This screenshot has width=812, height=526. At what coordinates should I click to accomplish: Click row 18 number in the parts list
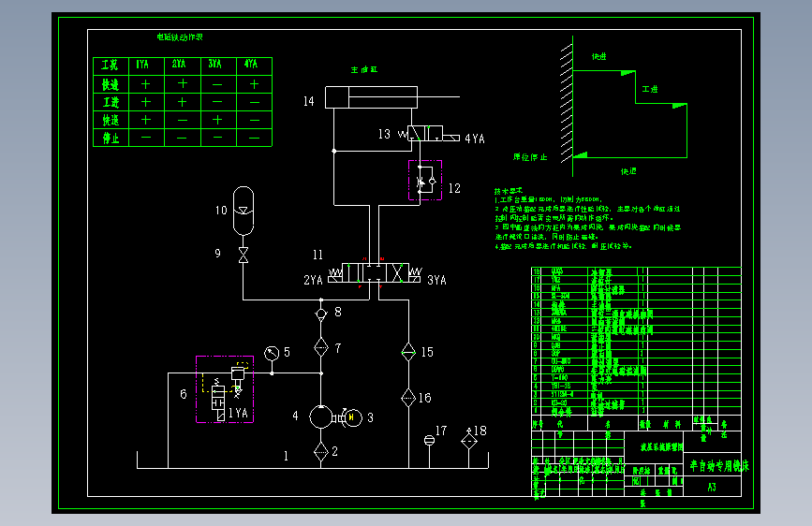coord(537,271)
